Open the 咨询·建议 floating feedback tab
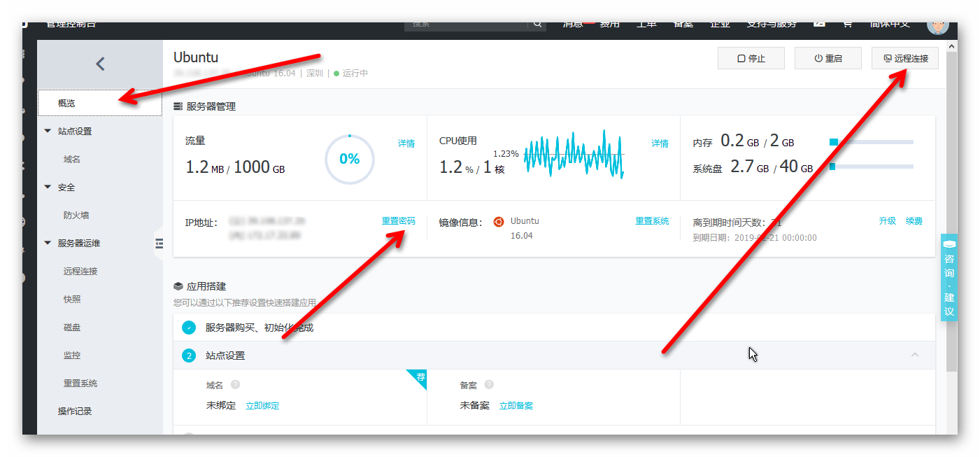980x457 pixels. 949,277
